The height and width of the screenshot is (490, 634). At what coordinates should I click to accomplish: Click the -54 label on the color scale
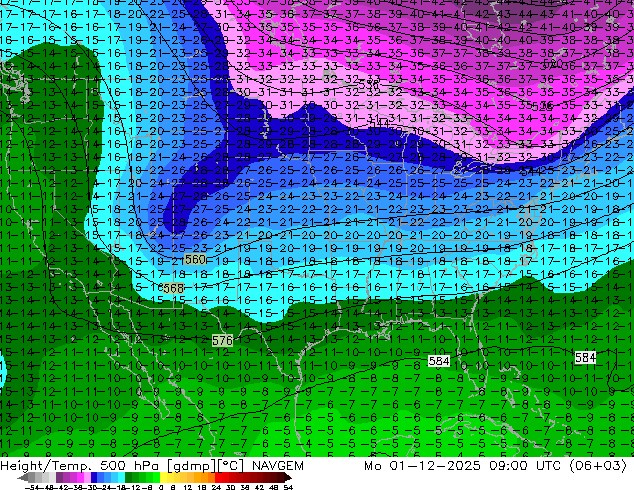[32, 487]
